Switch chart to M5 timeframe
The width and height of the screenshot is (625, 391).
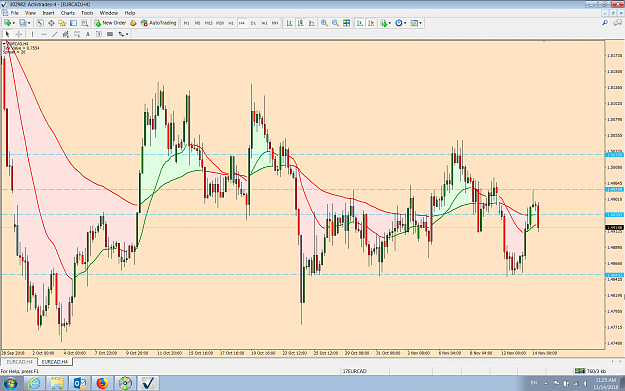197,23
